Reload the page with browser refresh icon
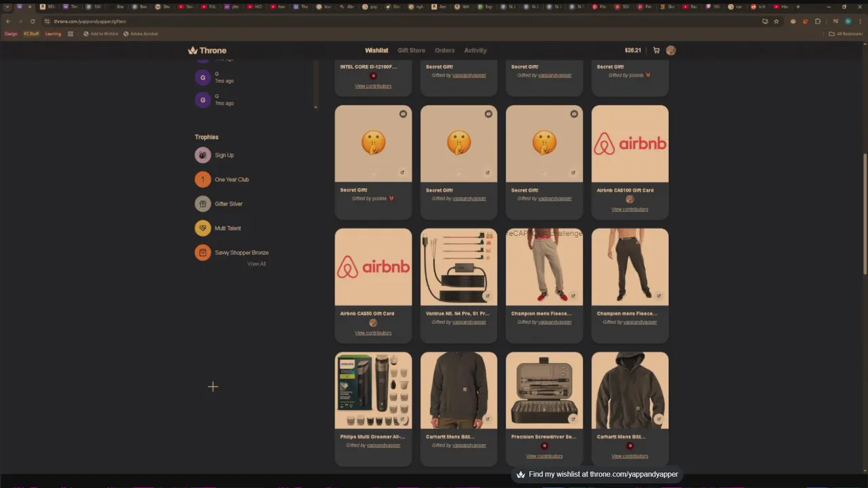 pos(33,21)
